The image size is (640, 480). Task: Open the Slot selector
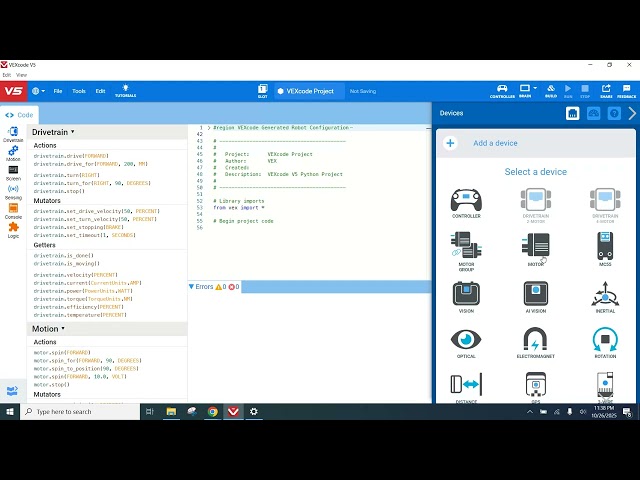point(262,91)
